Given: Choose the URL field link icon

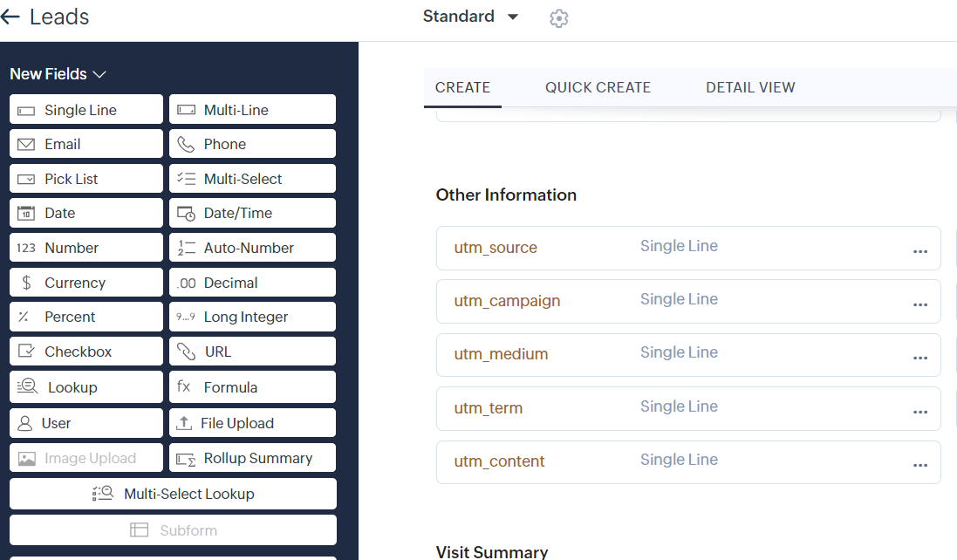Looking at the screenshot, I should 186,352.
